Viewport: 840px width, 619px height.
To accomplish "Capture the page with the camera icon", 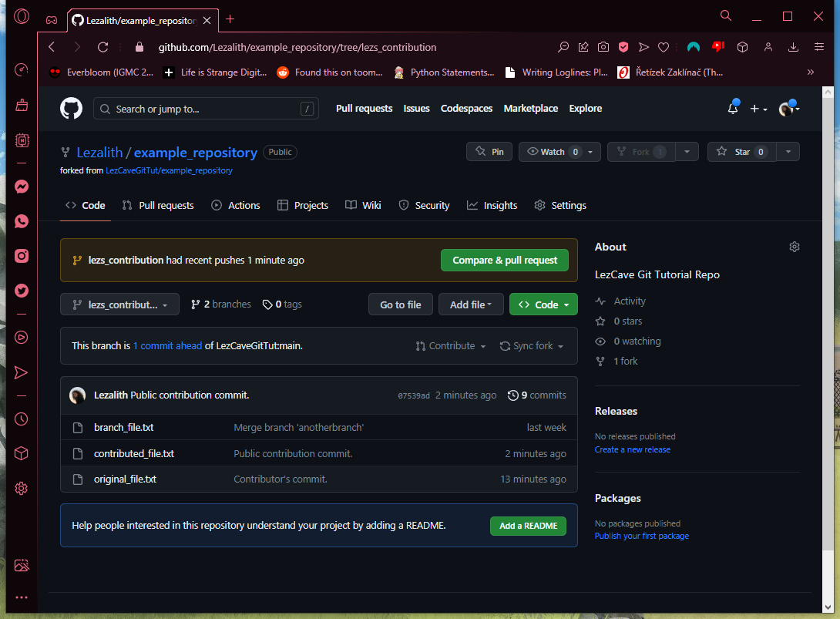I will (x=603, y=46).
